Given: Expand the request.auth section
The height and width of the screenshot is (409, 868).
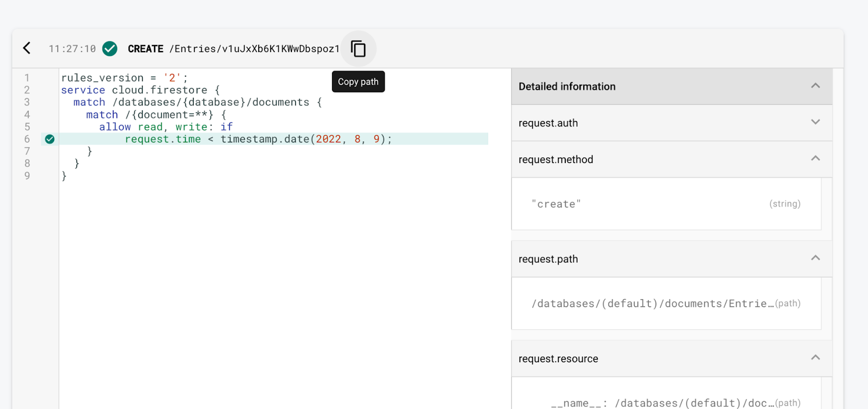Looking at the screenshot, I should coord(815,122).
